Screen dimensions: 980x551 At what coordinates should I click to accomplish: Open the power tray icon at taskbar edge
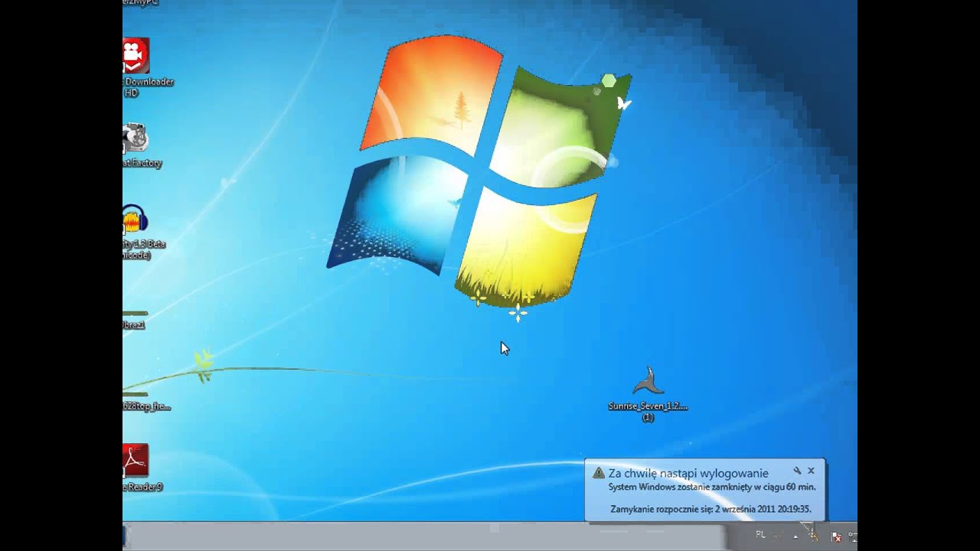(x=853, y=537)
